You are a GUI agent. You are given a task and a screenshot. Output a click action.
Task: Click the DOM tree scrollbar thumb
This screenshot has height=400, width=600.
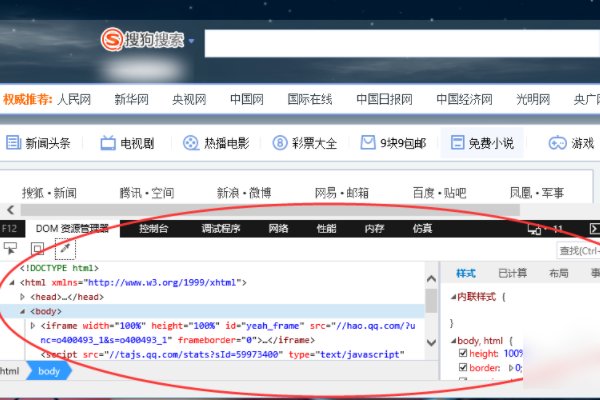pos(431,301)
